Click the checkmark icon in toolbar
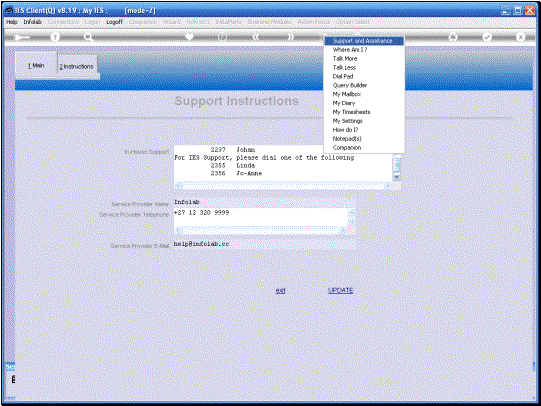 (x=487, y=37)
